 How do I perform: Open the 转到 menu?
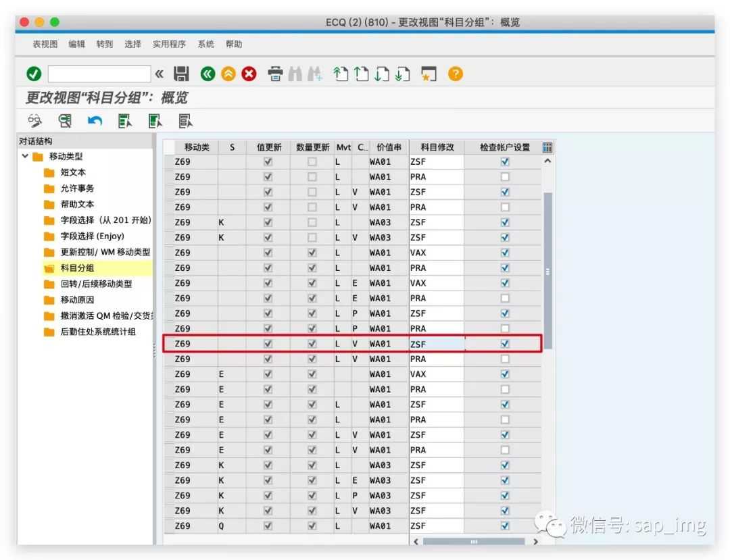(105, 44)
